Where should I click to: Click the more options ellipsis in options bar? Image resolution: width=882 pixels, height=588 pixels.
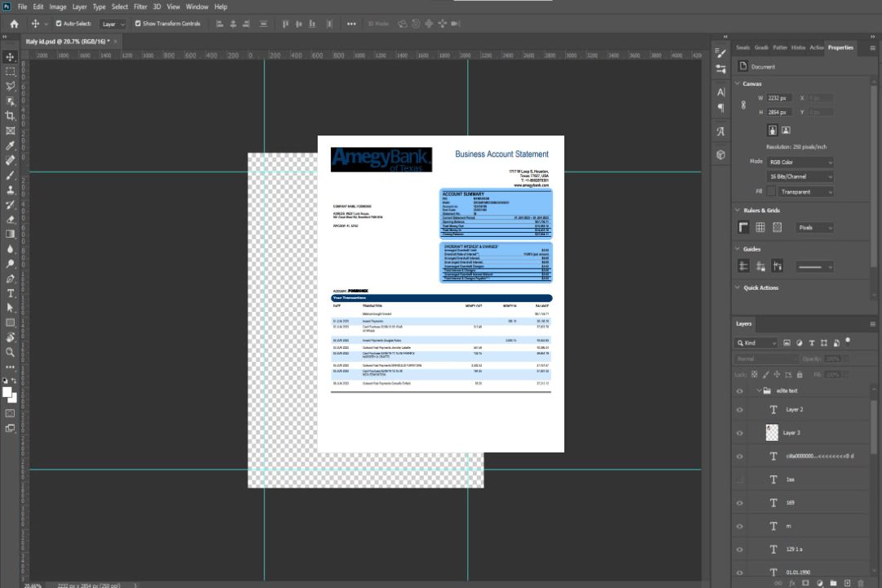(x=351, y=24)
